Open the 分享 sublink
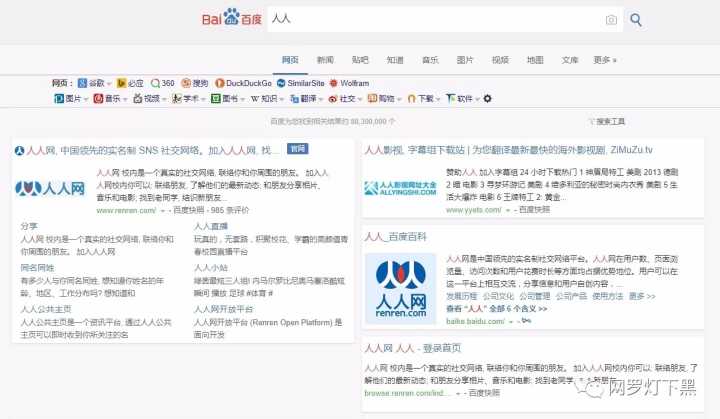The width and height of the screenshot is (720, 419). tap(29, 226)
